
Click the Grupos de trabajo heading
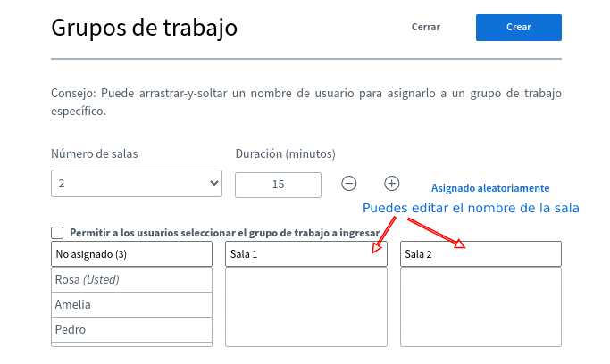tap(144, 27)
